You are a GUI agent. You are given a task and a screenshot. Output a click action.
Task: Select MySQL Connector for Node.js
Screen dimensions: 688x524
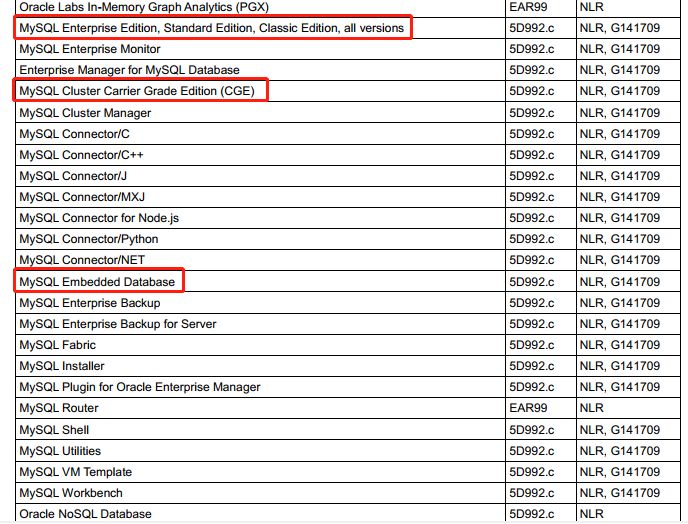tap(99, 219)
